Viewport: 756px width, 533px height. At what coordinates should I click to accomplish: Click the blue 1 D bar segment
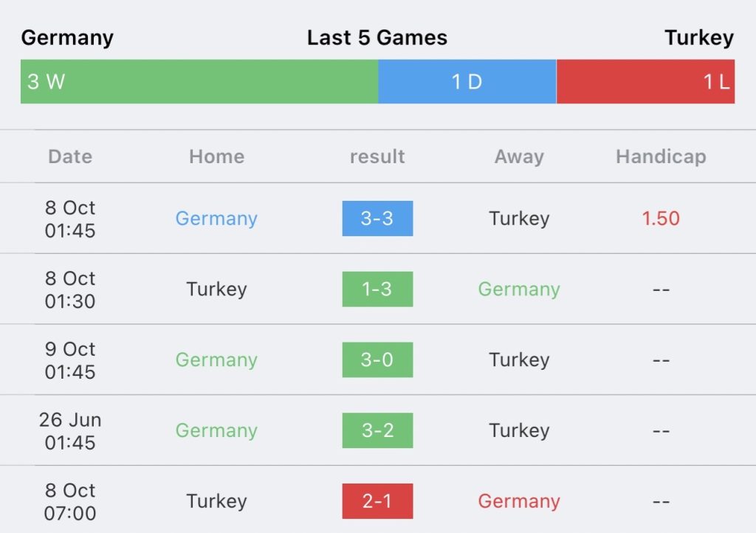pos(467,81)
